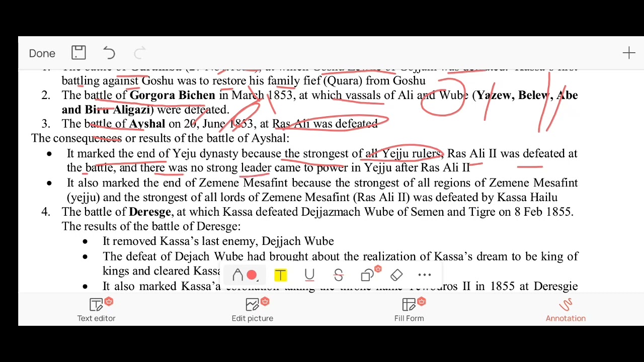Switch to the Edit picture tab
The height and width of the screenshot is (362, 644).
(253, 310)
